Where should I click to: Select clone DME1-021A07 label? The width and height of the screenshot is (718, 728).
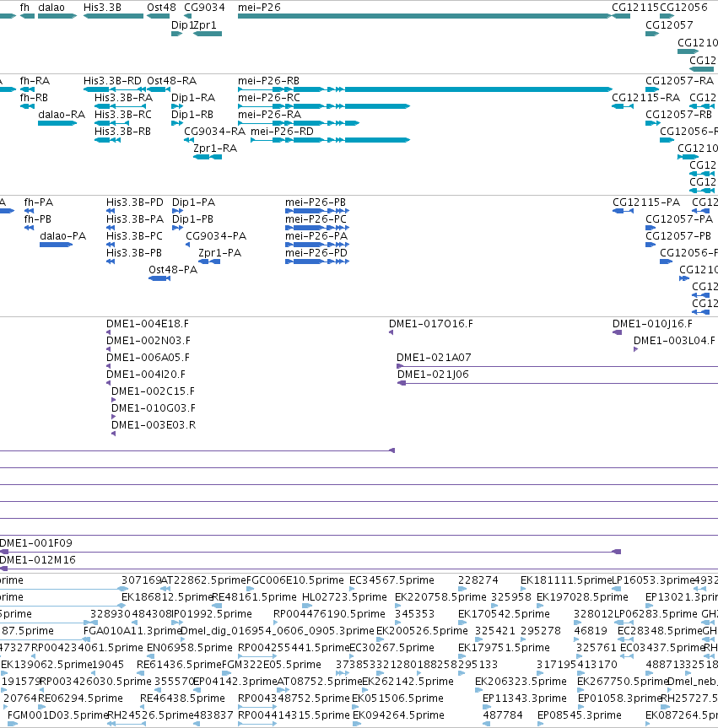[x=434, y=358]
